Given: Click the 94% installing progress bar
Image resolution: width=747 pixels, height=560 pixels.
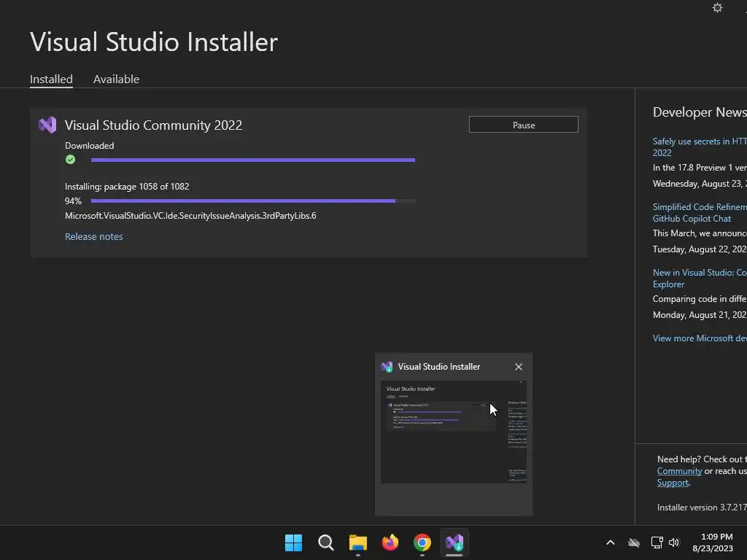Looking at the screenshot, I should click(x=253, y=201).
